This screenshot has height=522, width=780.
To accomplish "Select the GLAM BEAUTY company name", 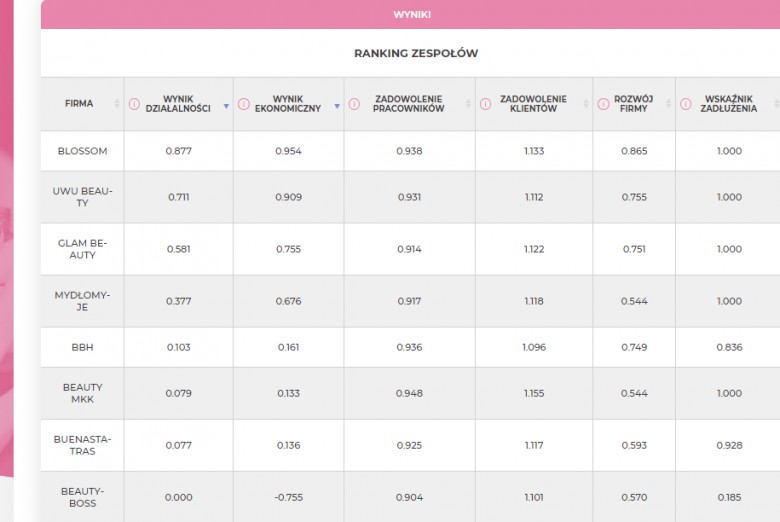I will 83,249.
